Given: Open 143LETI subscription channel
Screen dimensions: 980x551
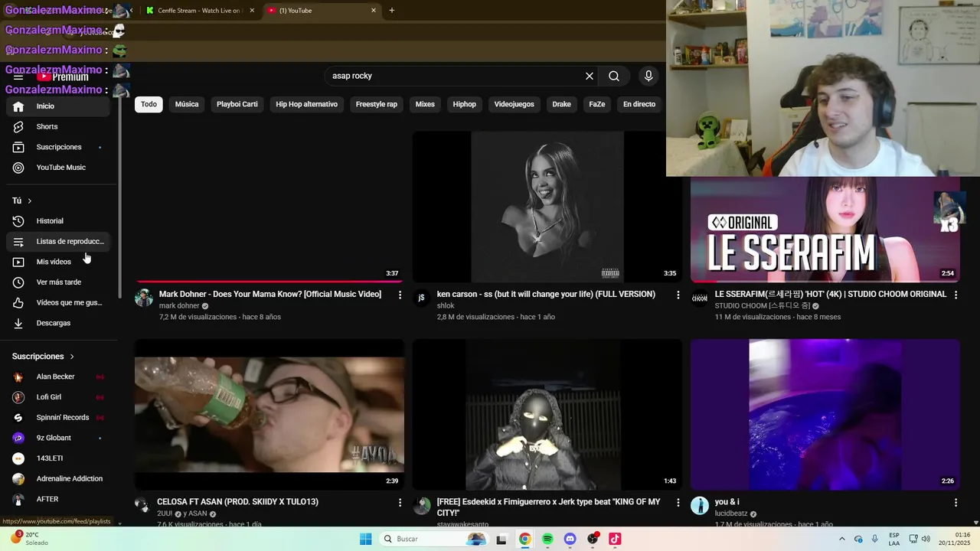Looking at the screenshot, I should coord(59,458).
